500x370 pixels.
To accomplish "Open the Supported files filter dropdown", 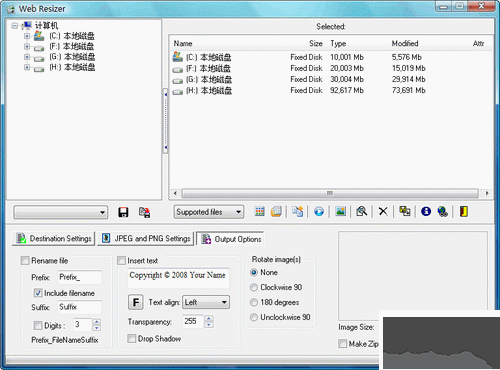I will (209, 212).
